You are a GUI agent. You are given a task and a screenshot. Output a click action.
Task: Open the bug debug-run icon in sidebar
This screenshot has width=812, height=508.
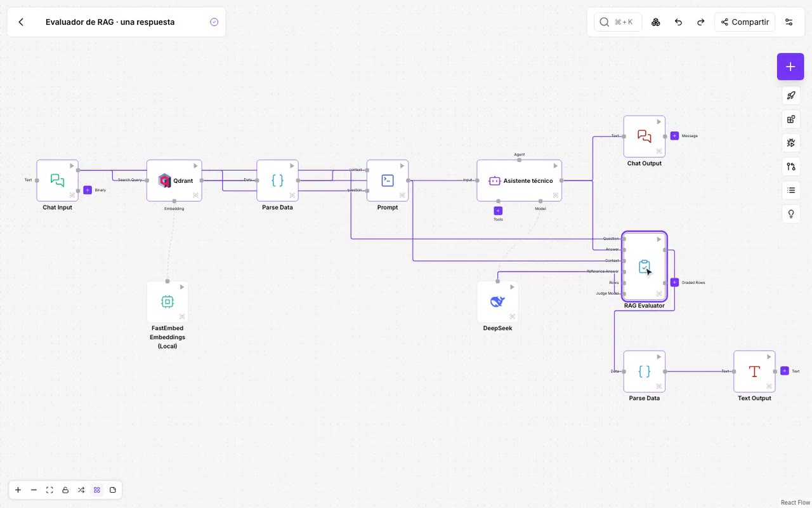coord(791,143)
